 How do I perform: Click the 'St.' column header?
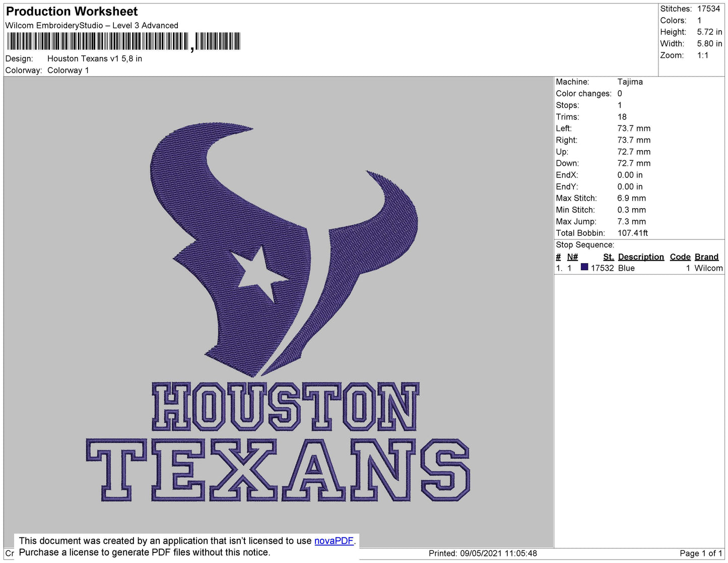(609, 257)
